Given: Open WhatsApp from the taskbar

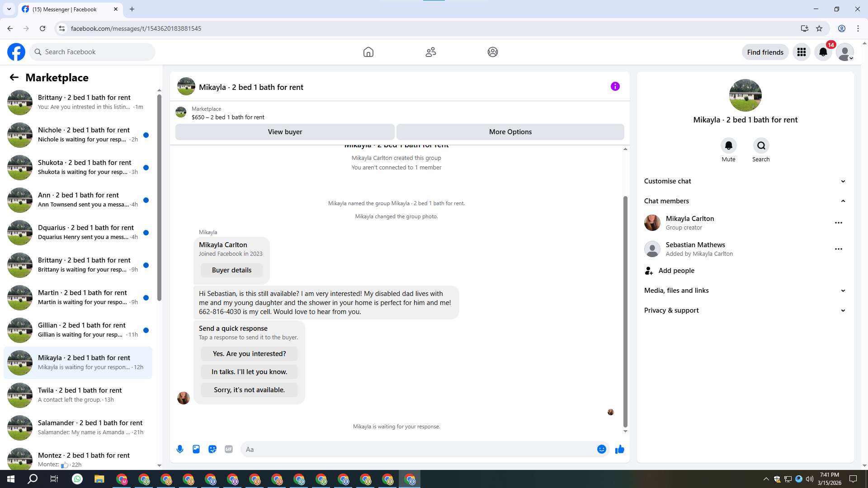Looking at the screenshot, I should pyautogui.click(x=77, y=479).
